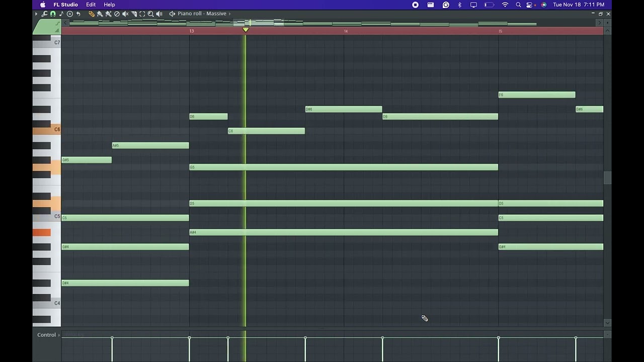Select the Playback scrub tool
The image size is (644, 362).
point(159,14)
